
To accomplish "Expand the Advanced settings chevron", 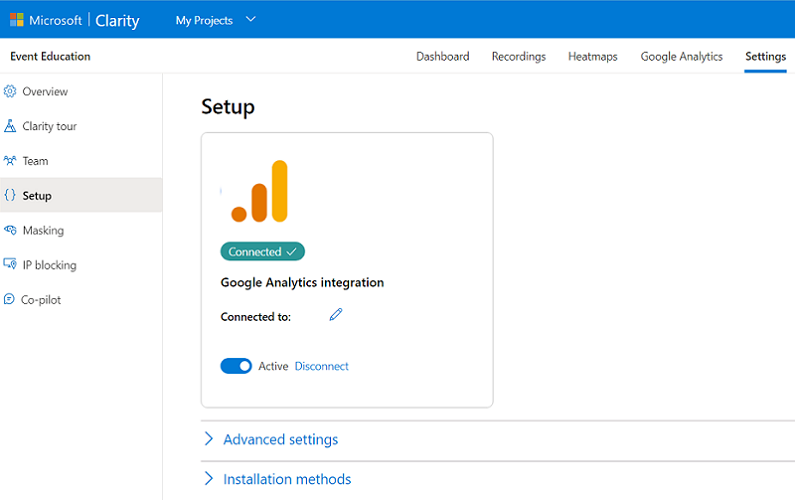I will [208, 439].
